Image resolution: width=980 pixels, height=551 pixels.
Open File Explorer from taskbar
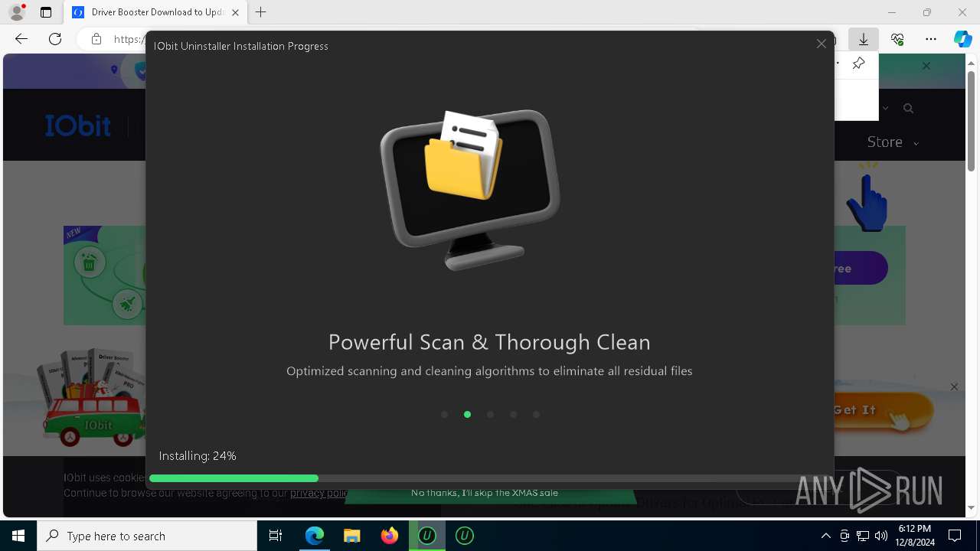click(x=351, y=536)
